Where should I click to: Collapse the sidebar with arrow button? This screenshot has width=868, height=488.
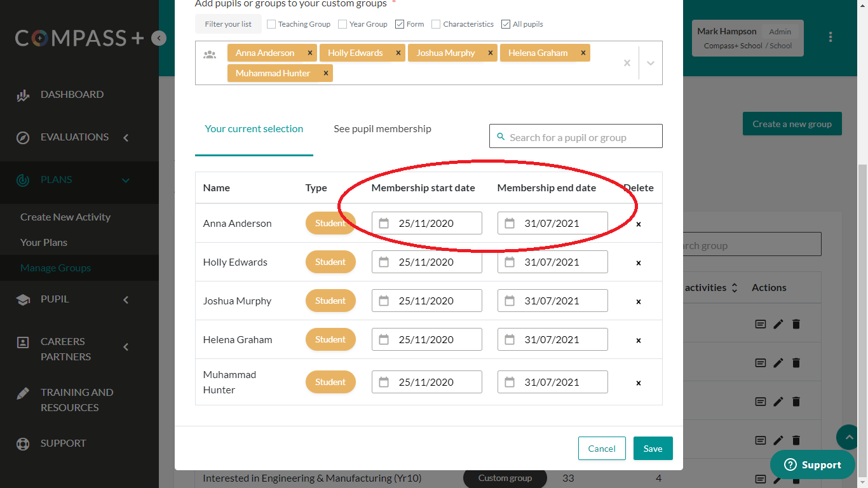point(159,38)
